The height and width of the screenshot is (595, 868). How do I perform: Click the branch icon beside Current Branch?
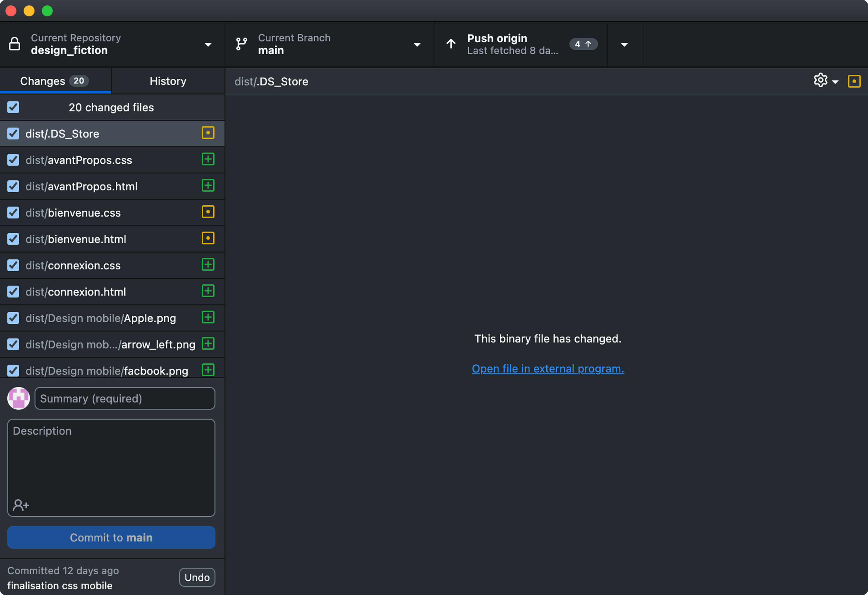[241, 44]
